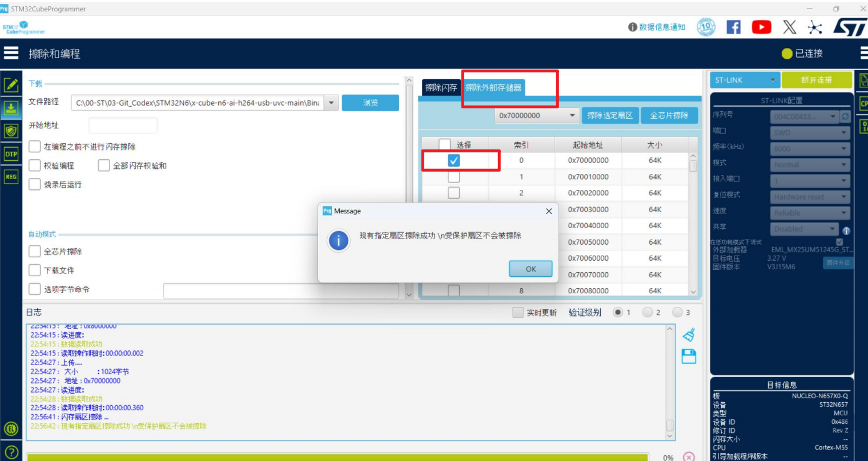868x461 pixels.
Task: Save the log using the floppy disk icon
Action: click(x=689, y=357)
